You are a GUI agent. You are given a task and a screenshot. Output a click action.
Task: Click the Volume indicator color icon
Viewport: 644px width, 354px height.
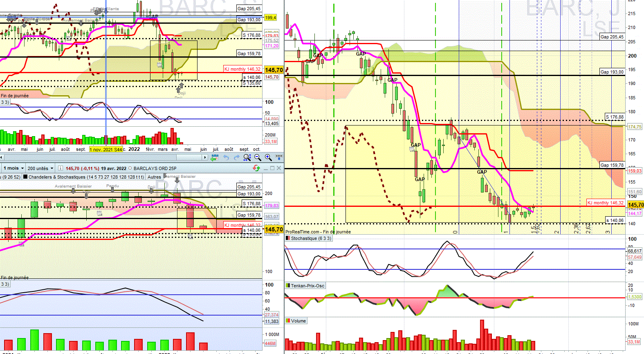288,321
